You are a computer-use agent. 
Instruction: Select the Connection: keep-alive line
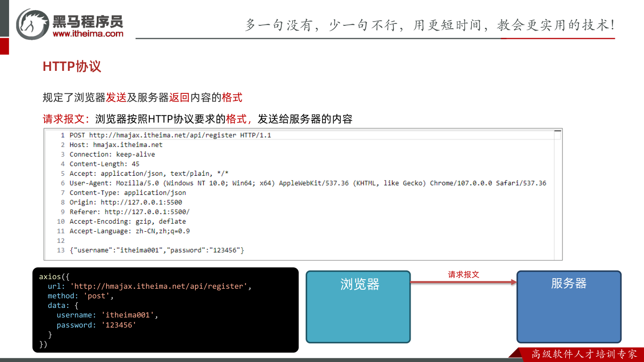pyautogui.click(x=112, y=155)
